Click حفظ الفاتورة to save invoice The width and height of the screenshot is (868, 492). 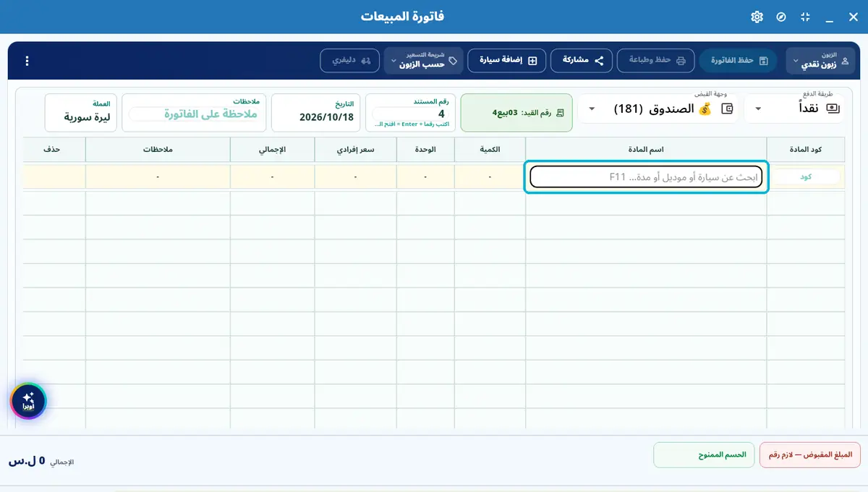(x=738, y=61)
